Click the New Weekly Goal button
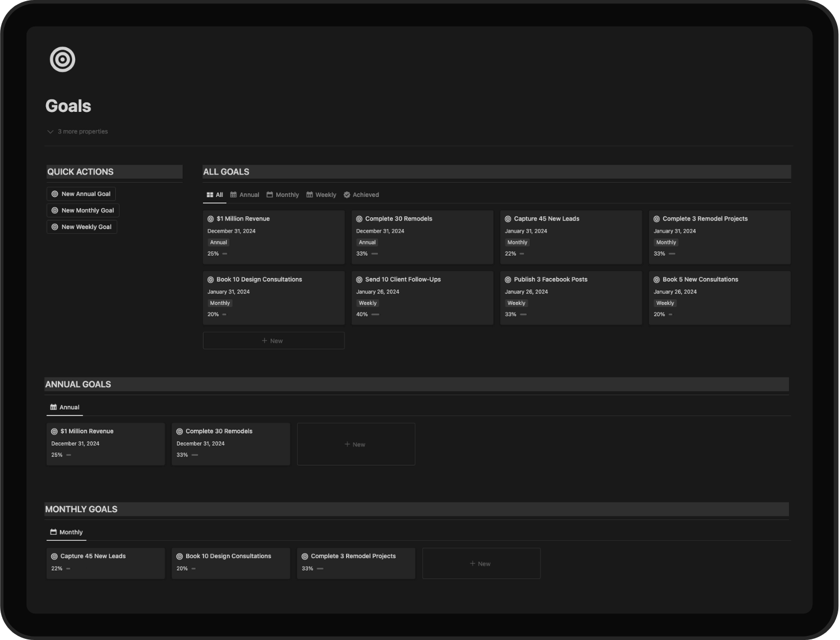The image size is (840, 640). pos(82,227)
